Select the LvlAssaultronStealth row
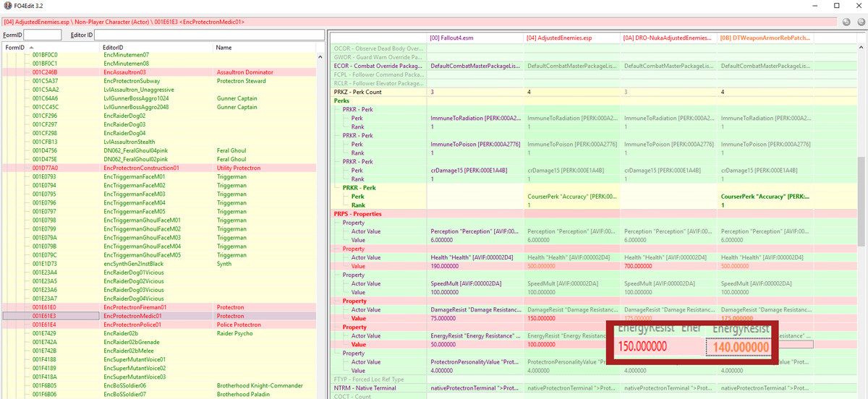 [160, 142]
